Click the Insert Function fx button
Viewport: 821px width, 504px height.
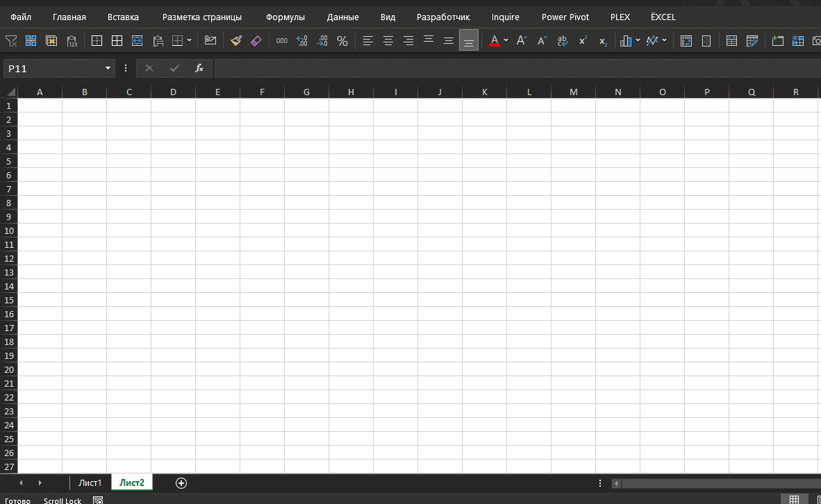(199, 68)
